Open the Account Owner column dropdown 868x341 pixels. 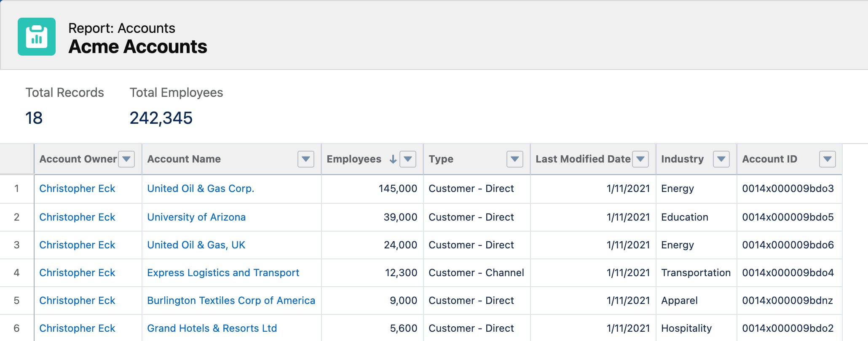pyautogui.click(x=126, y=159)
